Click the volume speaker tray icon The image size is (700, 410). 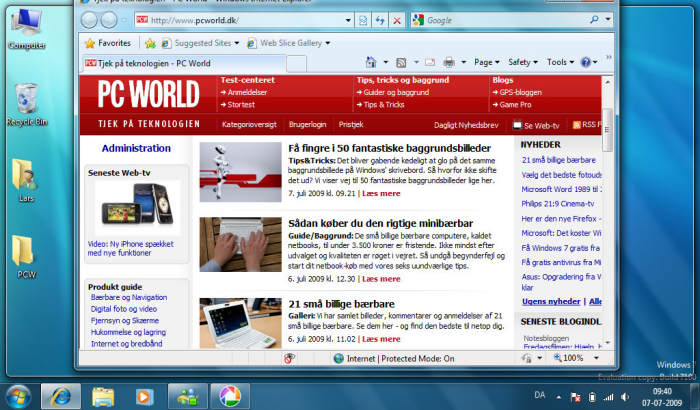point(625,397)
